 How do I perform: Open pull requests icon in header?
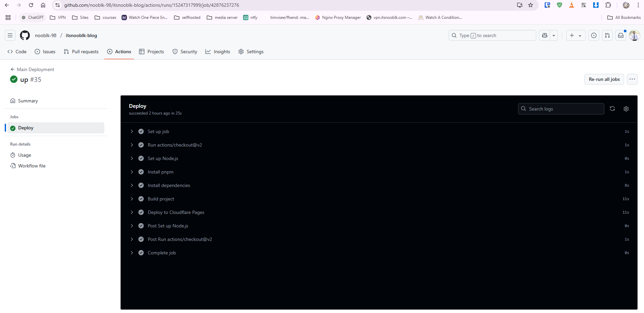607,35
